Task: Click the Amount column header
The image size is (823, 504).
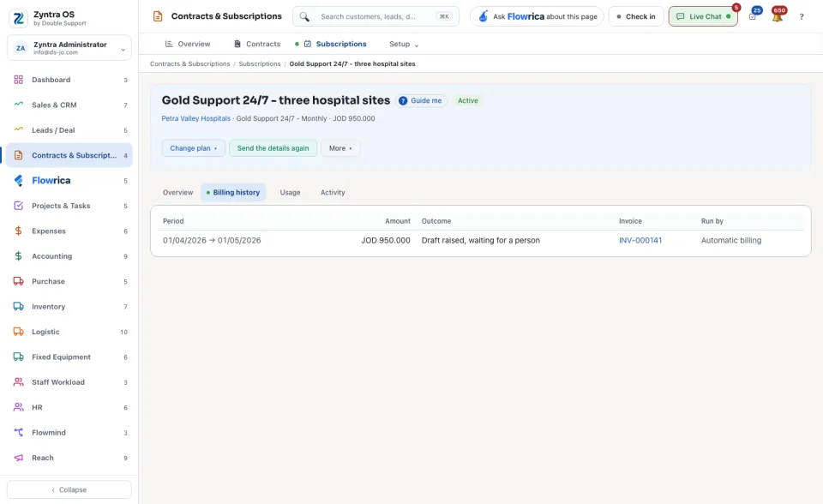Action: tap(397, 221)
